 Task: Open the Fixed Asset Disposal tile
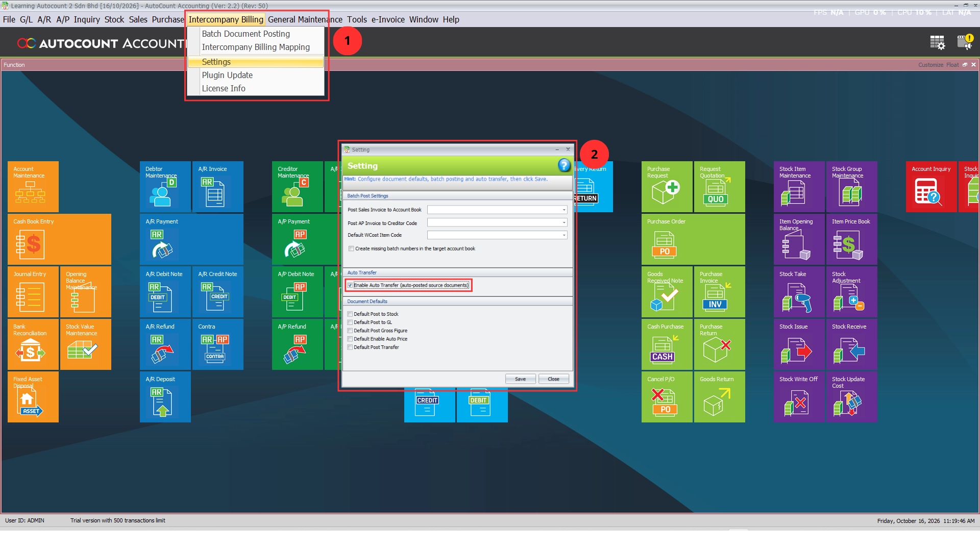33,397
